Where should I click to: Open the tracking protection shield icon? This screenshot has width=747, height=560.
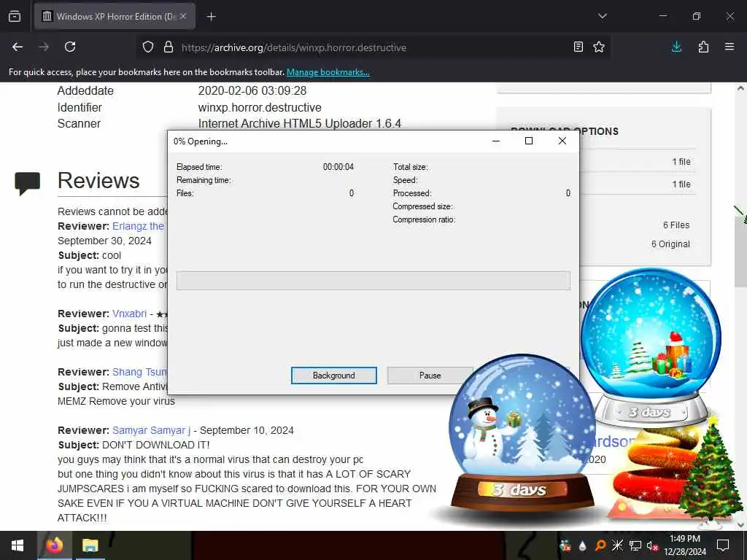[148, 47]
